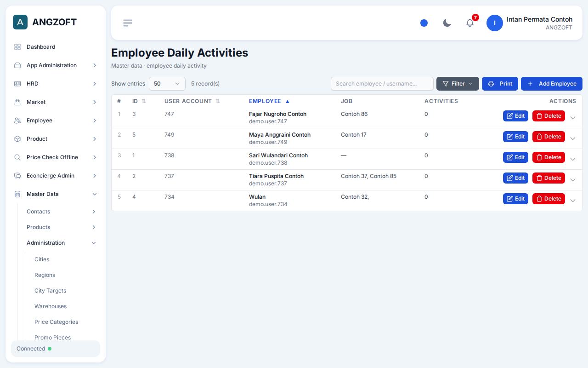Image resolution: width=588 pixels, height=368 pixels.
Task: Click the demo.user.749 username text
Action: [x=268, y=142]
